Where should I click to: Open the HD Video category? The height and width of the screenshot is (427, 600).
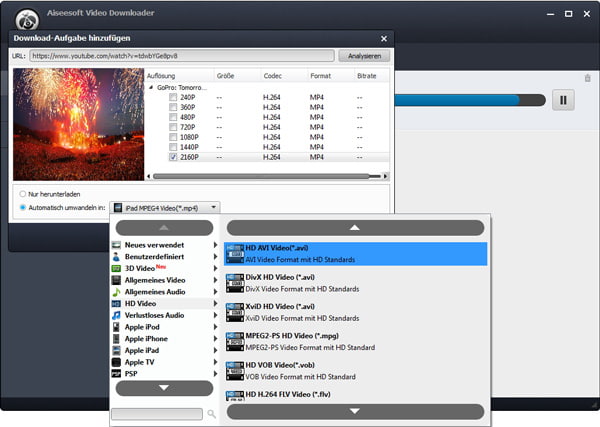(x=165, y=304)
